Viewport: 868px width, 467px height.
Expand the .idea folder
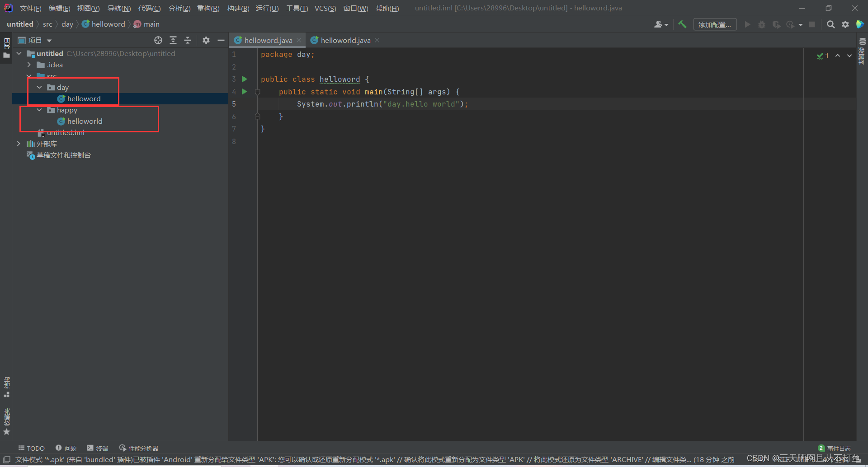coord(29,65)
